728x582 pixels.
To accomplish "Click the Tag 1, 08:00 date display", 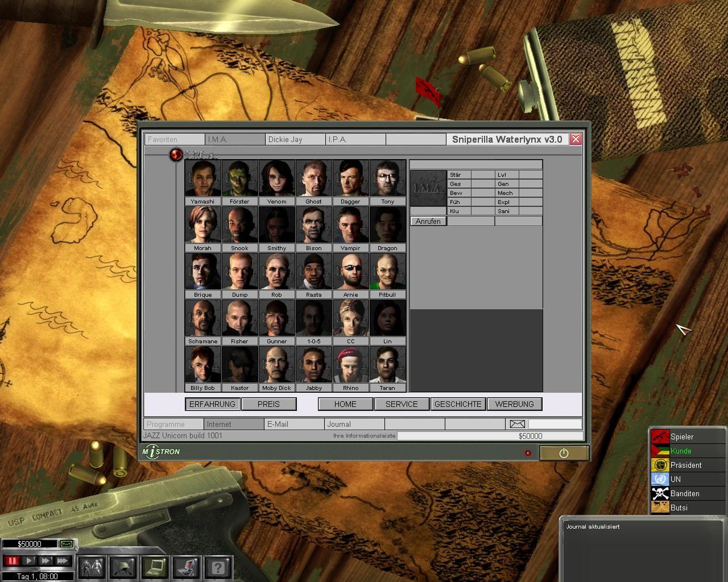I will 37,576.
